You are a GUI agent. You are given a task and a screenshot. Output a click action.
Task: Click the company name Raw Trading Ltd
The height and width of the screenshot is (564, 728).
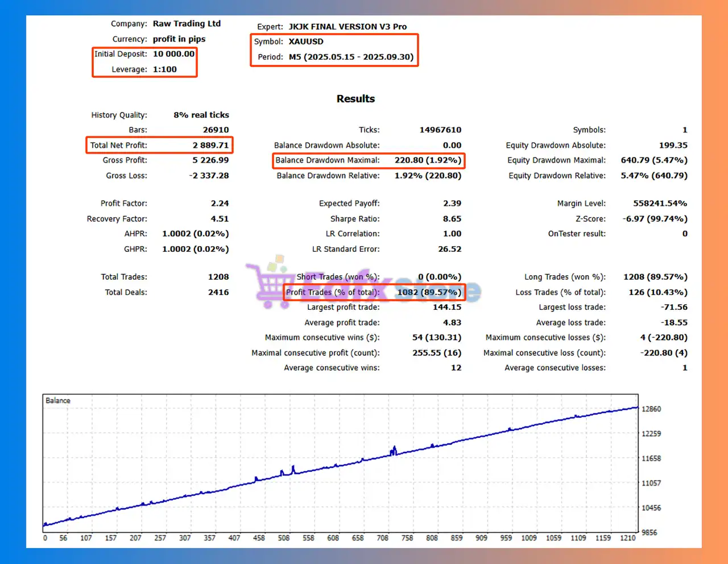coord(187,24)
